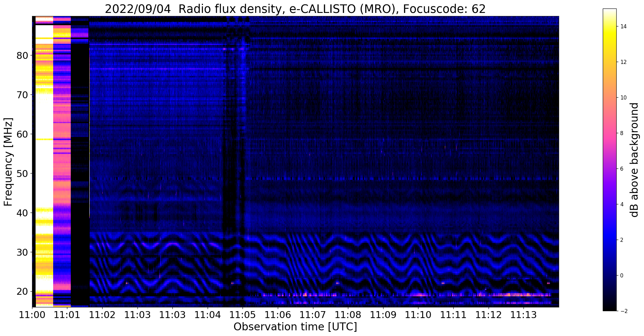
Task: Click the 50 tick on frequency axis
Action: point(23,174)
